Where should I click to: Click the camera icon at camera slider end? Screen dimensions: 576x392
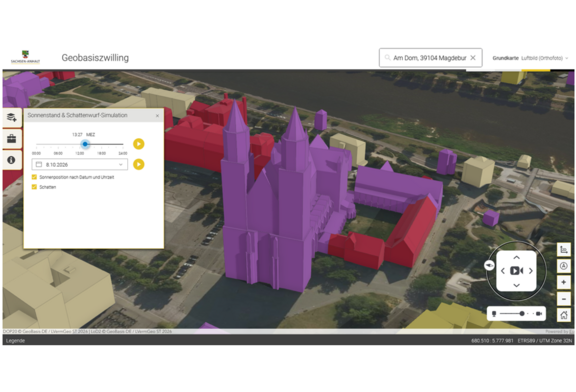click(x=539, y=313)
